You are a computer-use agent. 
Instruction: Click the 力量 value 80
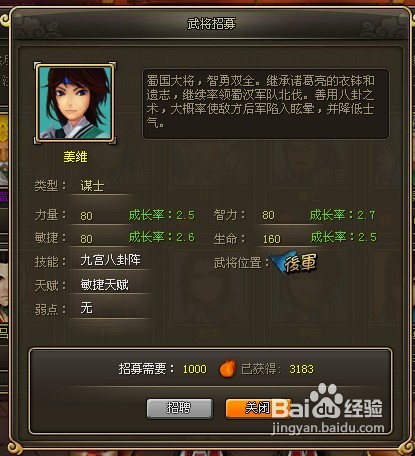tap(86, 216)
